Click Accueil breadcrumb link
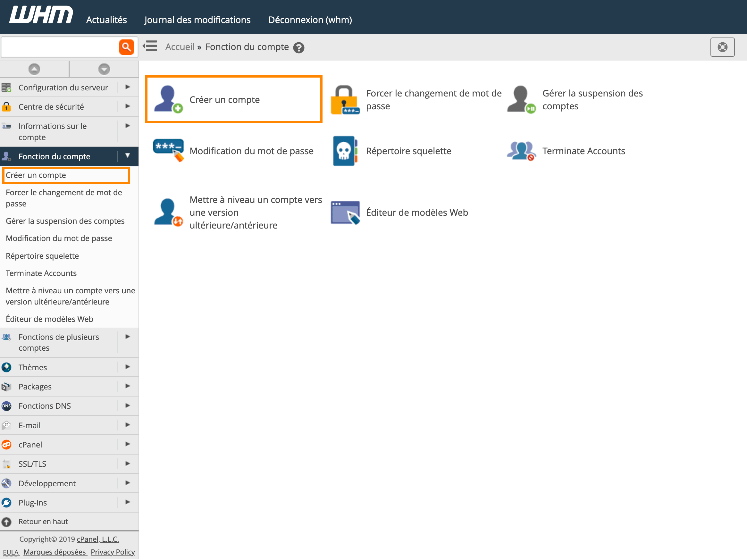Viewport: 747px width, 560px height. pyautogui.click(x=180, y=46)
